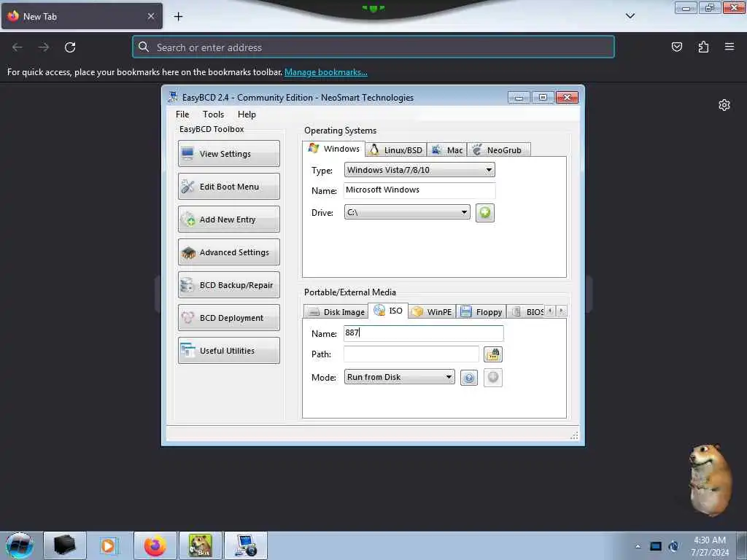Go forward in Firefox
Image resolution: width=747 pixels, height=560 pixels.
pyautogui.click(x=44, y=47)
